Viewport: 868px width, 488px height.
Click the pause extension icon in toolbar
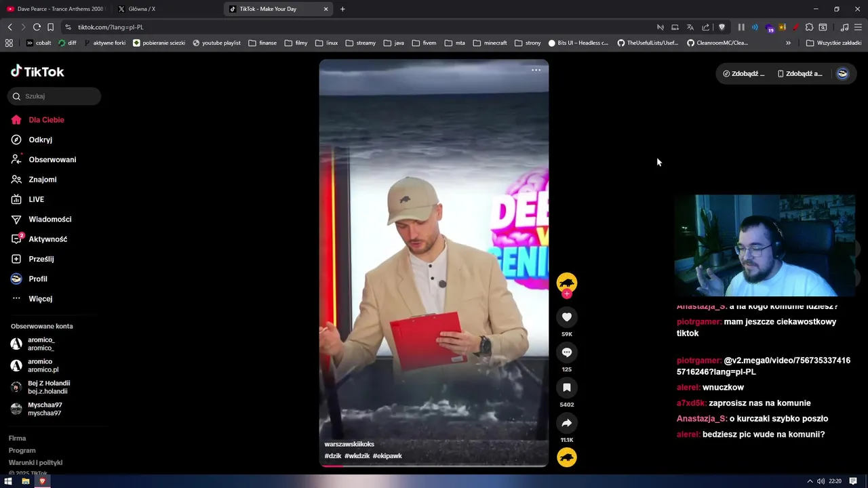point(741,27)
